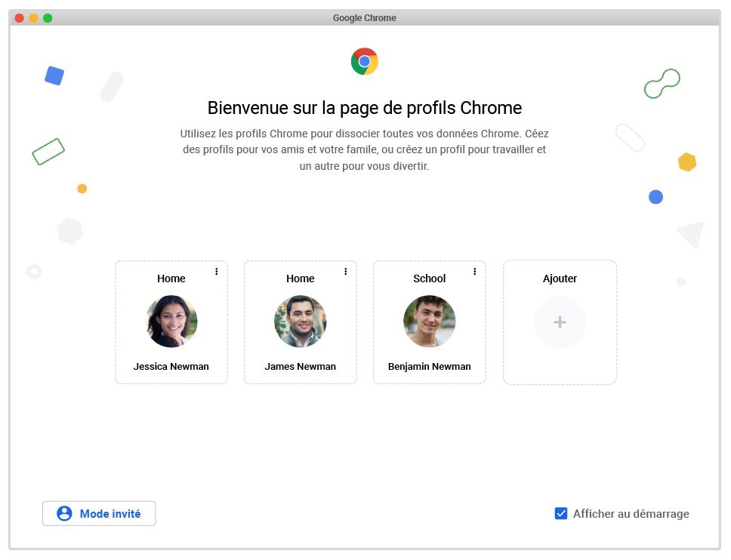Select Jessica Newman's avatar photo

171,321
